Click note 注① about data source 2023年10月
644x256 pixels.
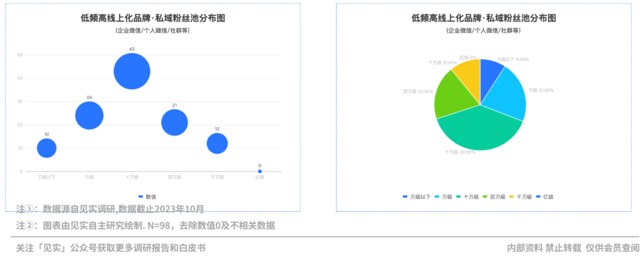[x=110, y=208]
